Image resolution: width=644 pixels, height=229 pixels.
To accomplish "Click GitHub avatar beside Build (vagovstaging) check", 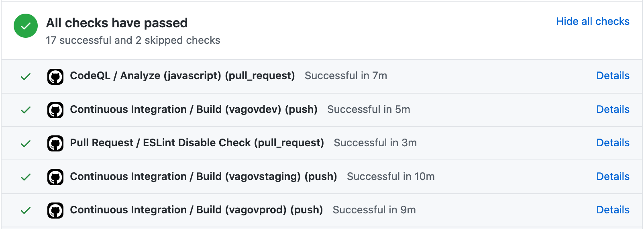I will (x=55, y=177).
